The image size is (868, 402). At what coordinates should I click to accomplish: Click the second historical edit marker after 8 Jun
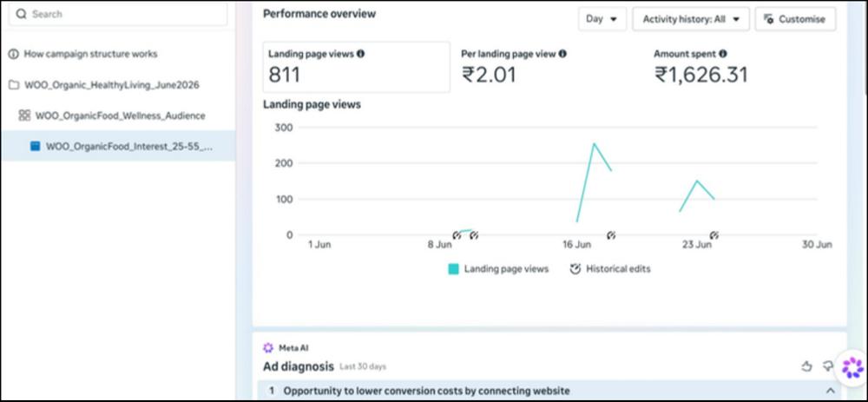(474, 235)
